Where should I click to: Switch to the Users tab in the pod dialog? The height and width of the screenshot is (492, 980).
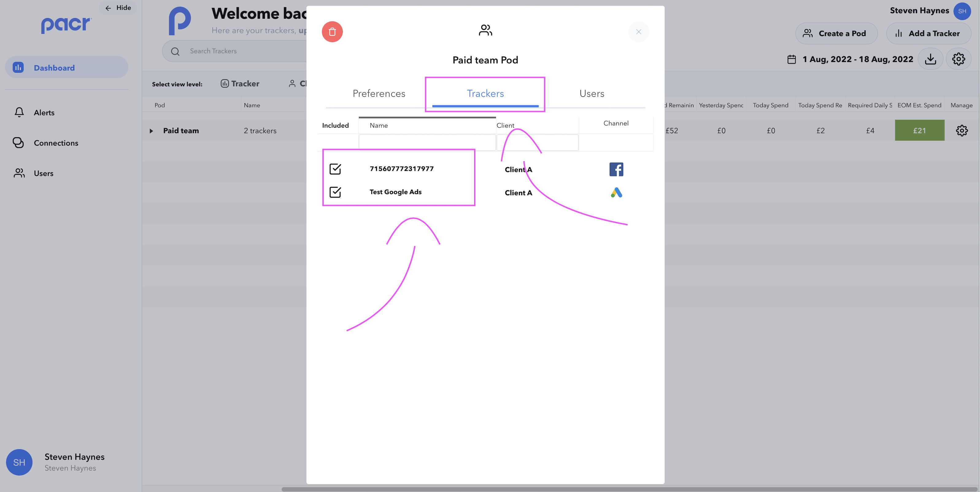(x=592, y=93)
